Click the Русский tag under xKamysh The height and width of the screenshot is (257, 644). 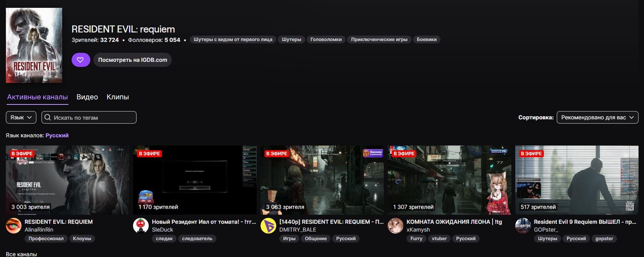click(466, 239)
